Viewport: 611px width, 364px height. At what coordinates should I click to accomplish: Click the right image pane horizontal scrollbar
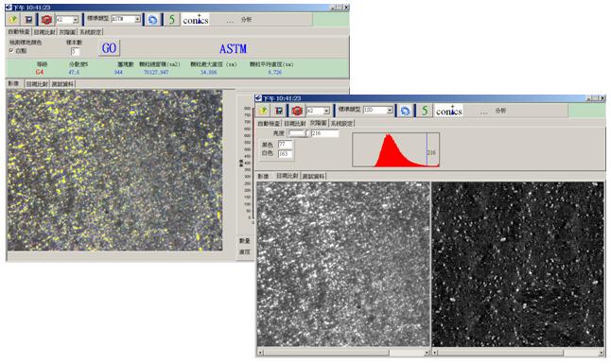[x=518, y=353]
